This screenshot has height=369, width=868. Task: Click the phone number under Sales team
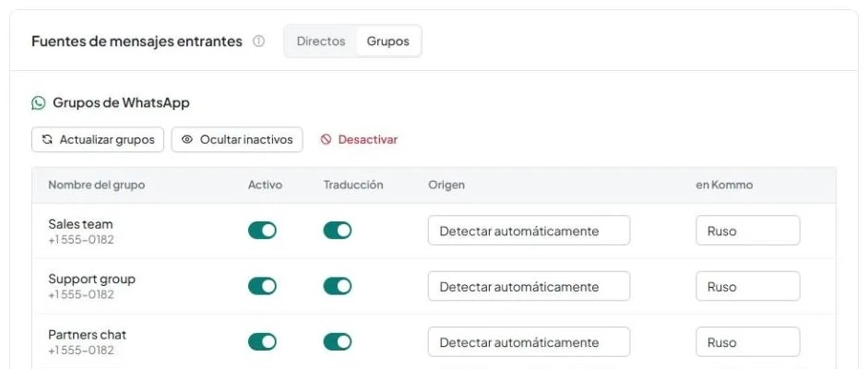pyautogui.click(x=81, y=240)
